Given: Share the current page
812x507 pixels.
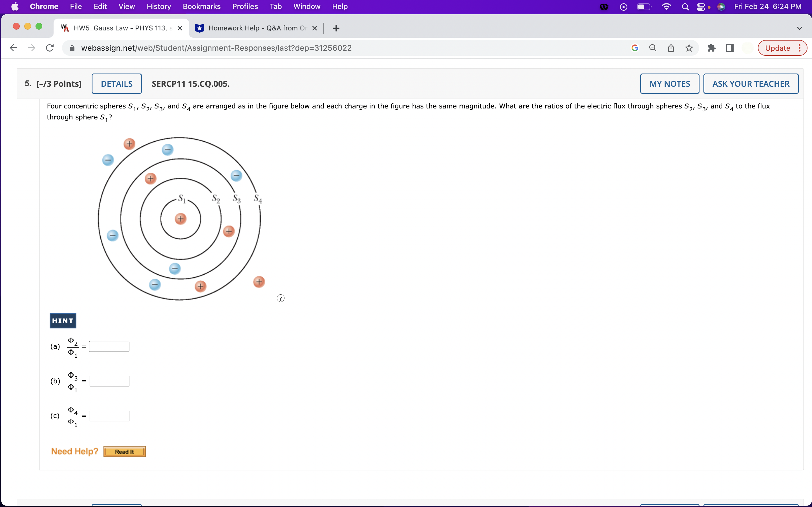Looking at the screenshot, I should pyautogui.click(x=670, y=48).
